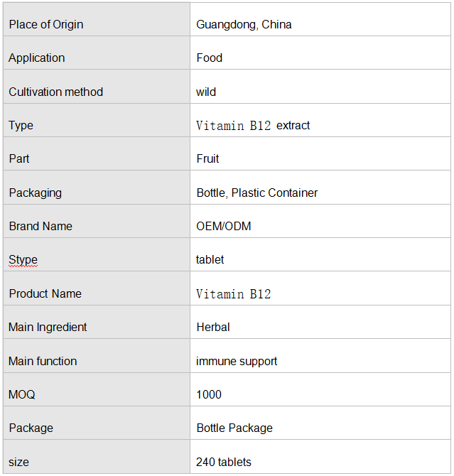454x476 pixels.
Task: Select the 'immune support' function value
Action: pyautogui.click(x=237, y=361)
